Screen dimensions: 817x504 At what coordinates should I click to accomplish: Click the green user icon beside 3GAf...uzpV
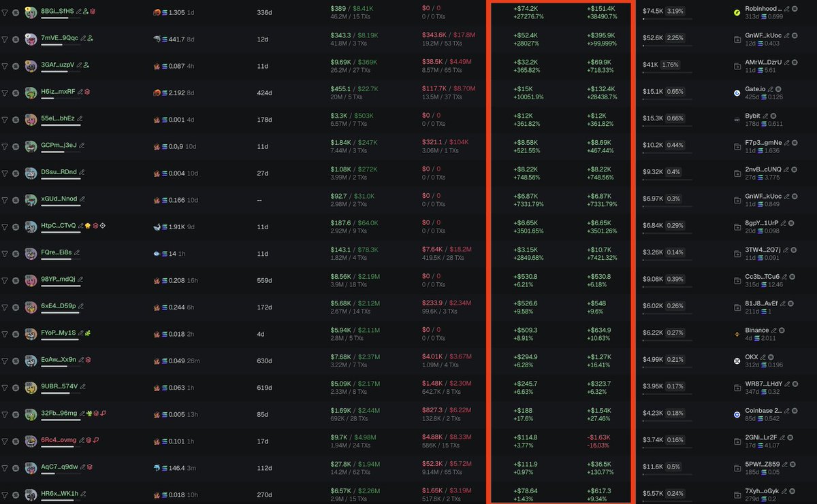(86, 65)
